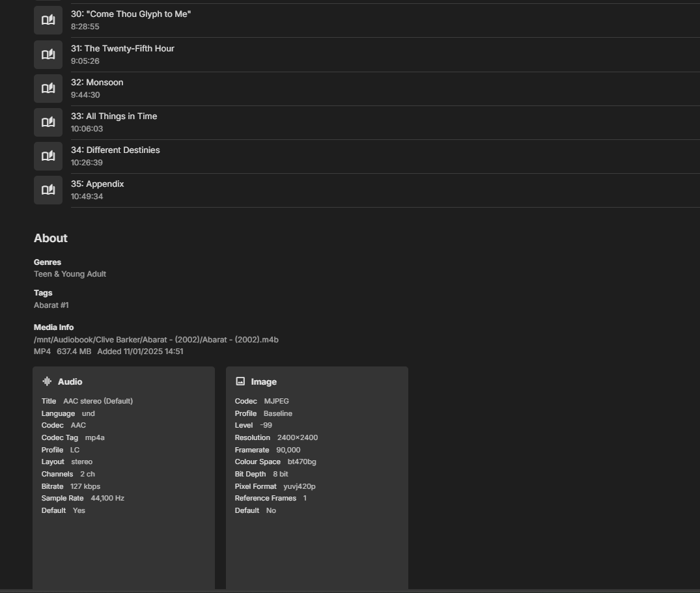The height and width of the screenshot is (593, 700).
Task: Click the waveform icon on the Audio panel
Action: 46,381
